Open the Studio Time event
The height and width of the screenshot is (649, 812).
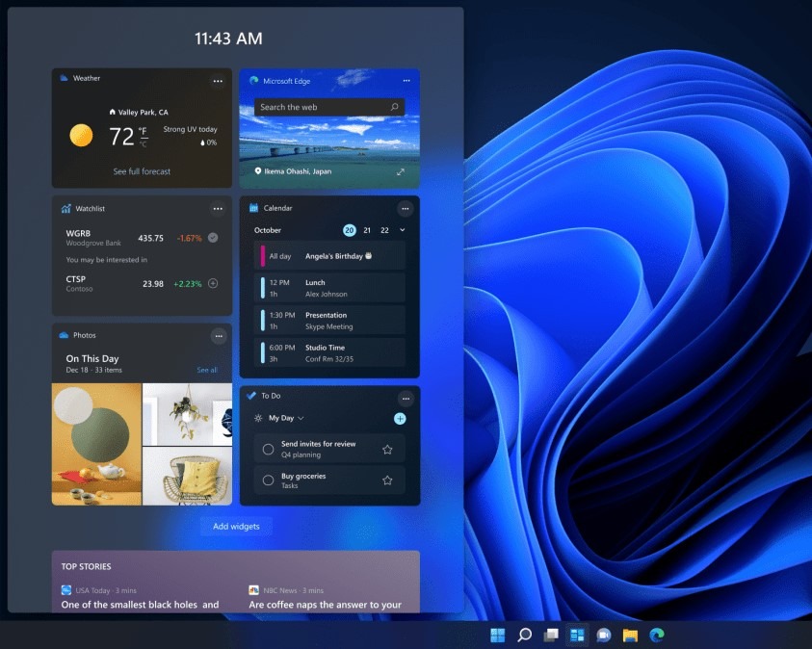click(329, 353)
